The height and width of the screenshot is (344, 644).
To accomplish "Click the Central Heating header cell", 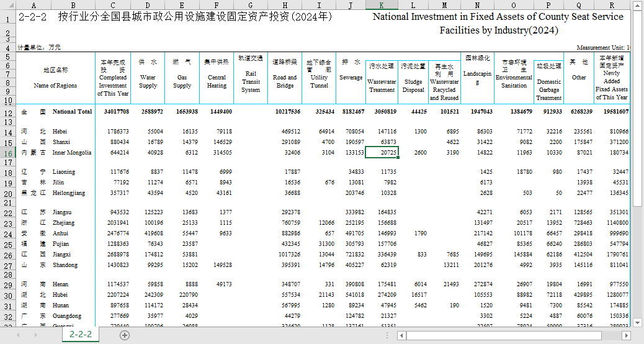I will click(x=217, y=78).
